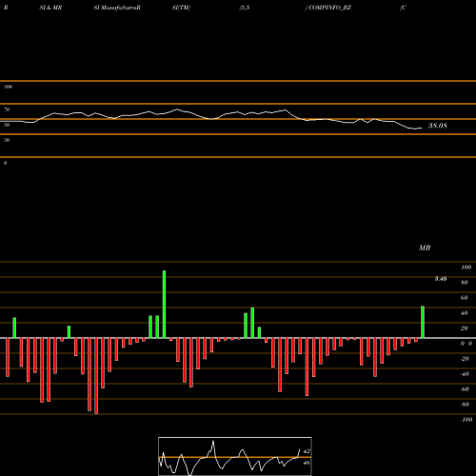Click the -80 label on MR right axis
The image size is (476, 476).
pyautogui.click(x=465, y=405)
